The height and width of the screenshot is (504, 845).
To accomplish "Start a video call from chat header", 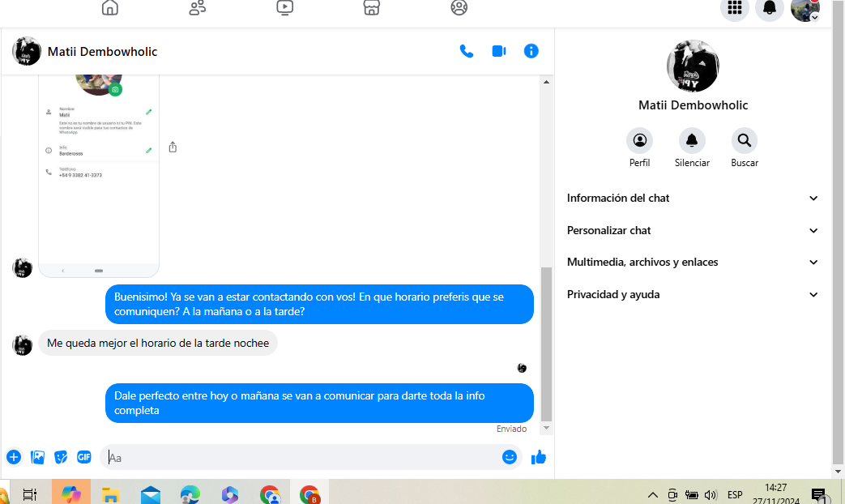I will (x=499, y=51).
